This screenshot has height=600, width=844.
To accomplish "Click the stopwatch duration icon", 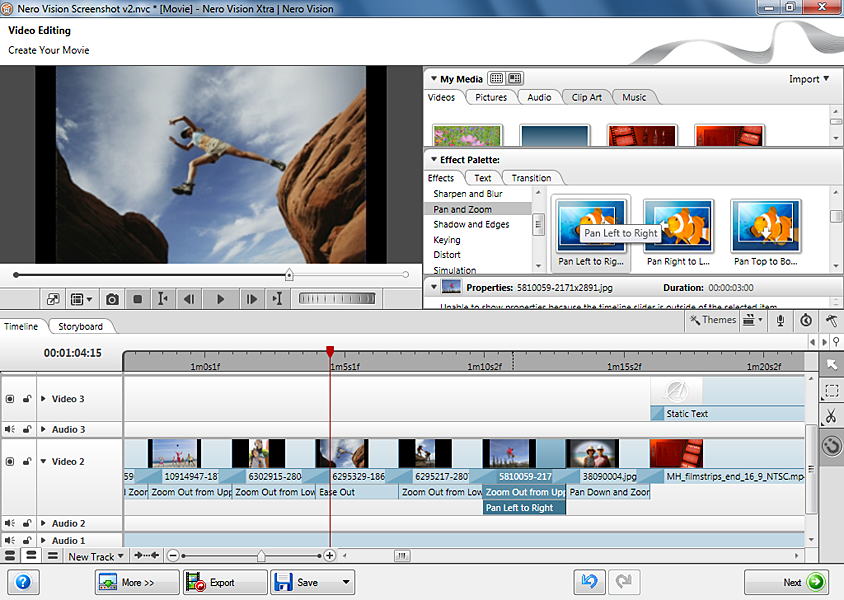I will 806,320.
